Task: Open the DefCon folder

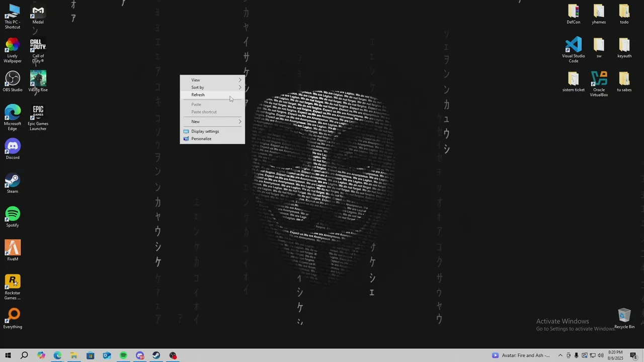Action: click(574, 14)
